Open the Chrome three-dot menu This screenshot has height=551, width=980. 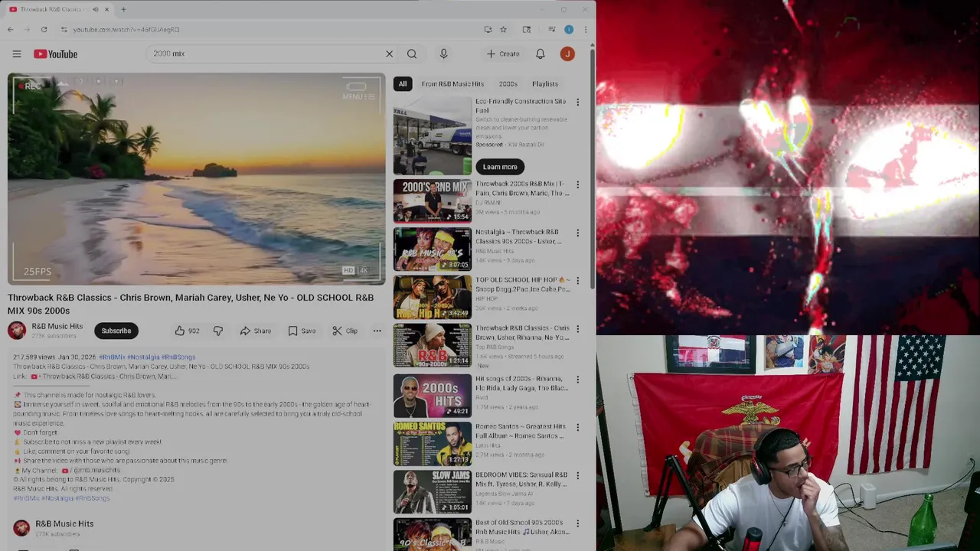tap(586, 29)
